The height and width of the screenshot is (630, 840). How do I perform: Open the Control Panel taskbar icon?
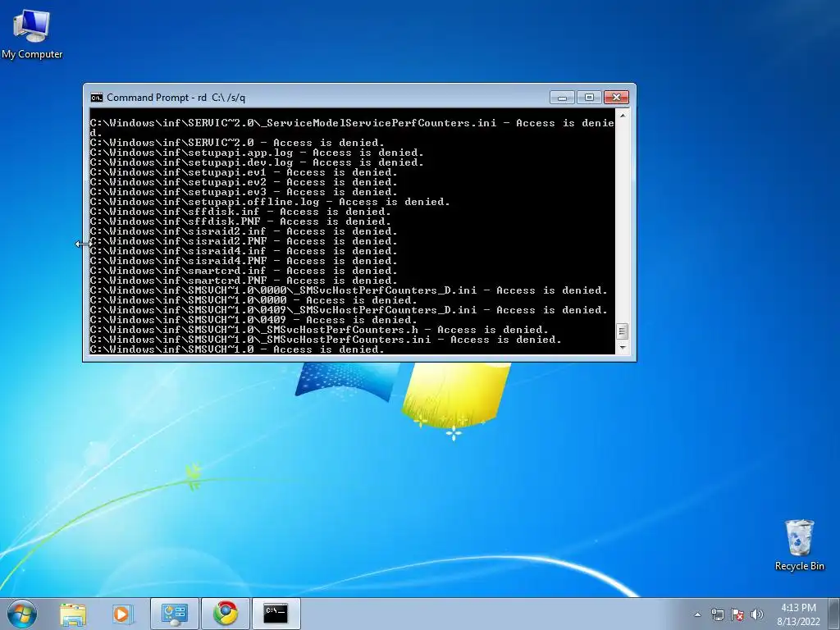tap(174, 614)
